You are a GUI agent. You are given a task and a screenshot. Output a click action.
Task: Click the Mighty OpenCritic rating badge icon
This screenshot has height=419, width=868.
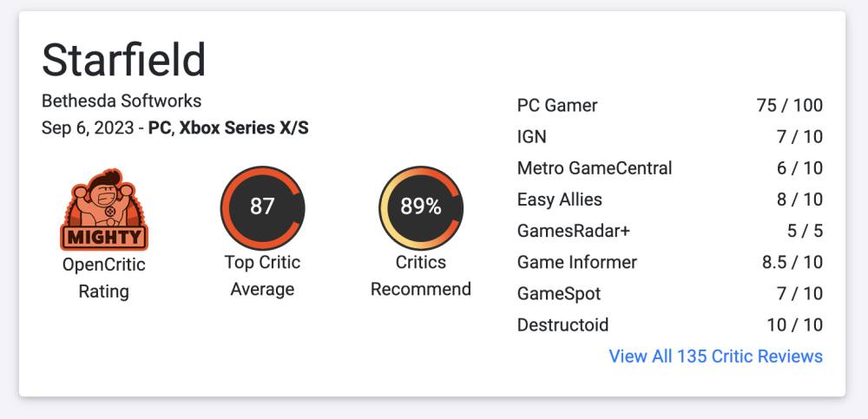[x=103, y=209]
